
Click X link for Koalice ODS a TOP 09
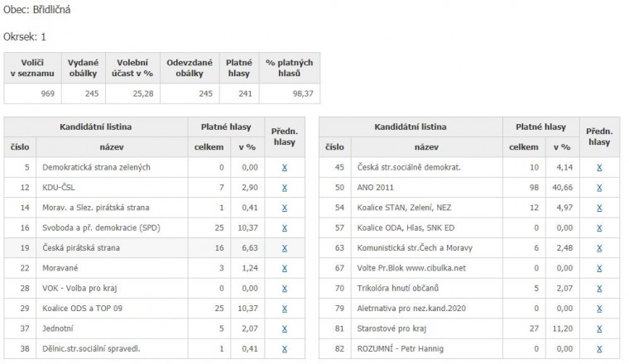285,309
